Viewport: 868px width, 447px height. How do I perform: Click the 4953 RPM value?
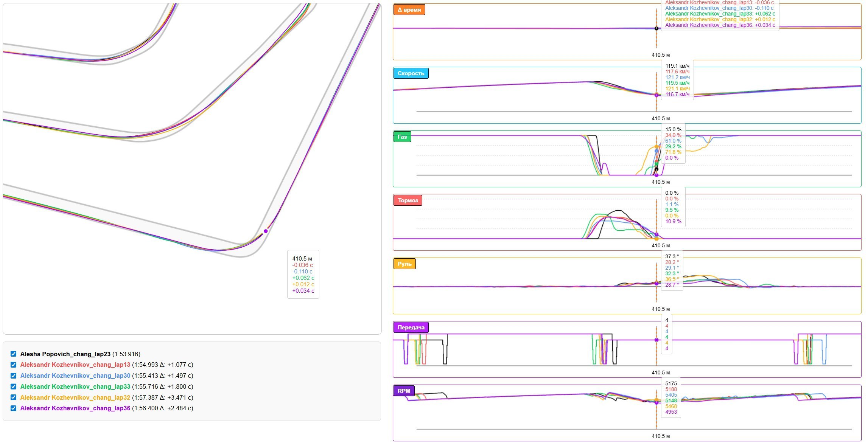671,412
